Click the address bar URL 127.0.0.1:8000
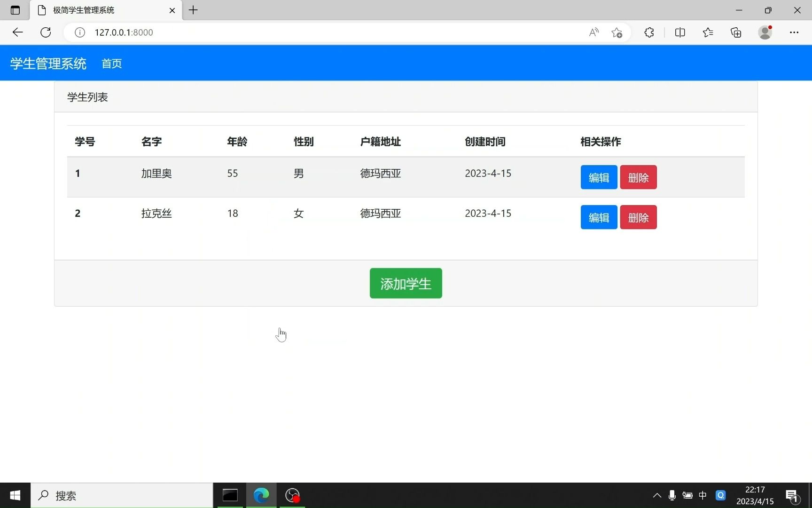Viewport: 812px width, 508px height. point(124,32)
